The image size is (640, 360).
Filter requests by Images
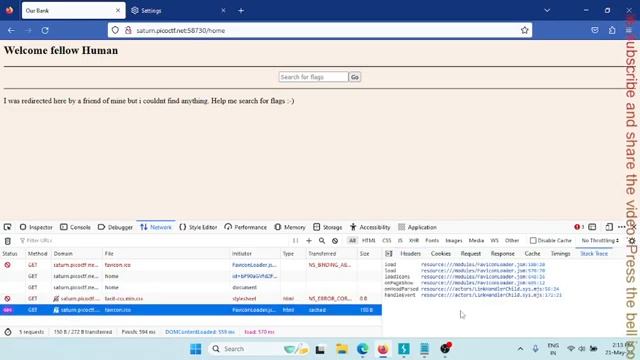point(453,241)
